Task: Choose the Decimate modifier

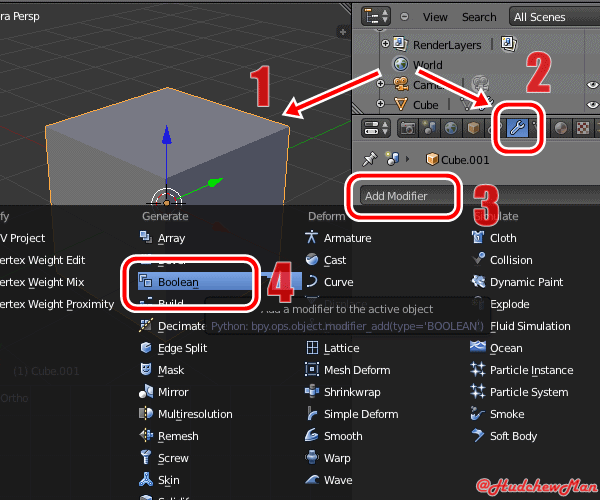Action: [172, 326]
